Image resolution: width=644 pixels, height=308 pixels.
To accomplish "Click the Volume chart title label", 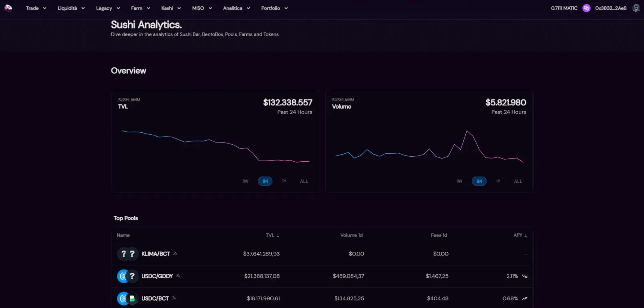I will click(x=342, y=107).
